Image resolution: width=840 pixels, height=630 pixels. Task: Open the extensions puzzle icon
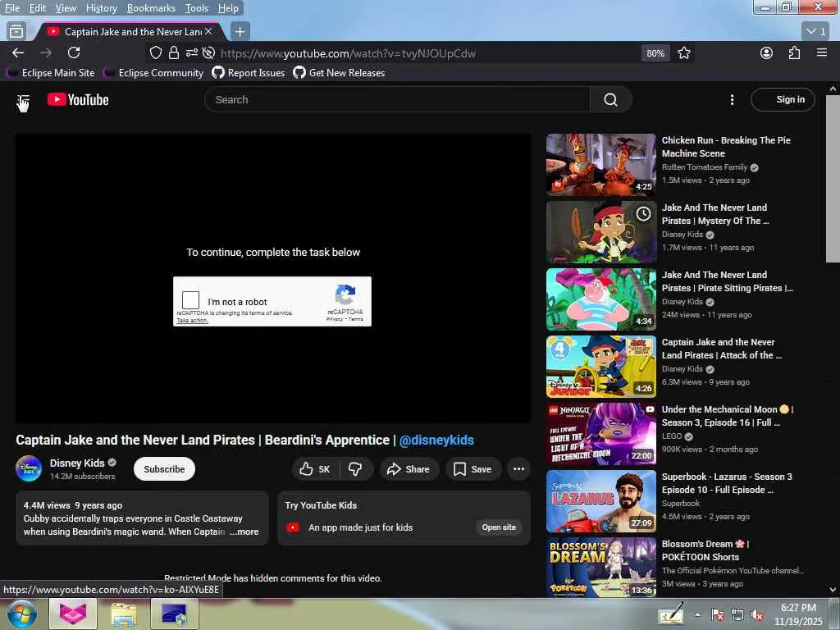pyautogui.click(x=794, y=53)
